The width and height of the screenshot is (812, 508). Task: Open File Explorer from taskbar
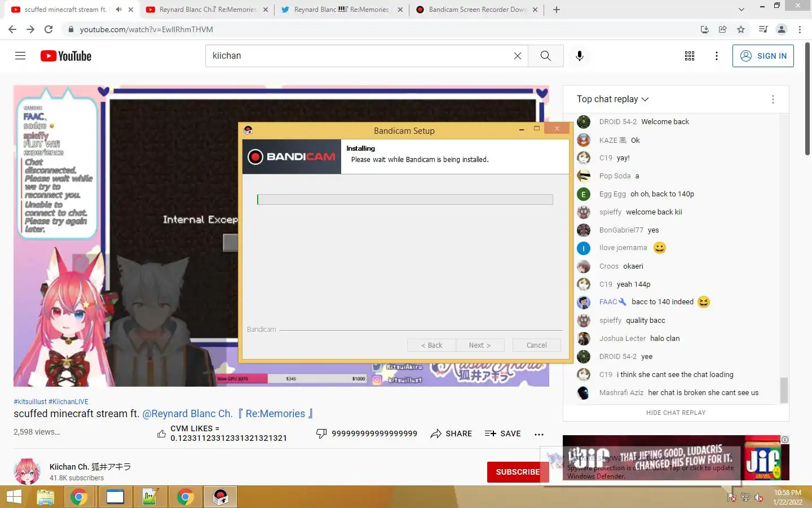(45, 497)
